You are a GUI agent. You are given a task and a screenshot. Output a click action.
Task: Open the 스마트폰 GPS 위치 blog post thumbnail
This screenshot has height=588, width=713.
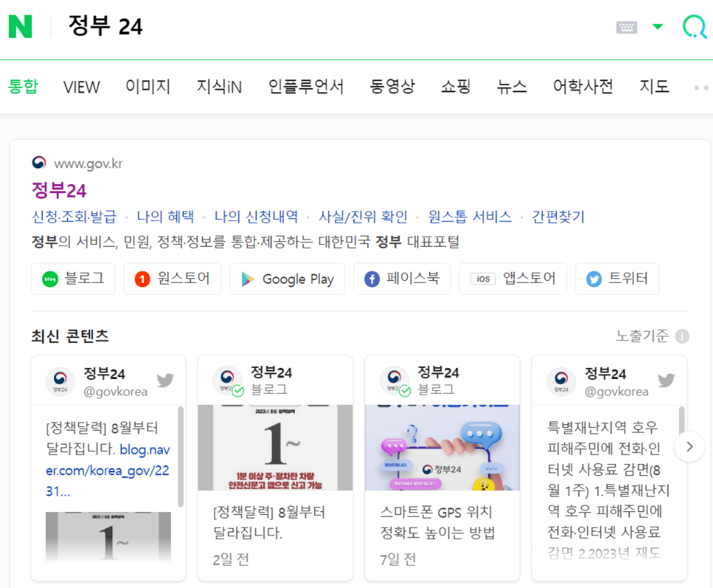[x=442, y=448]
